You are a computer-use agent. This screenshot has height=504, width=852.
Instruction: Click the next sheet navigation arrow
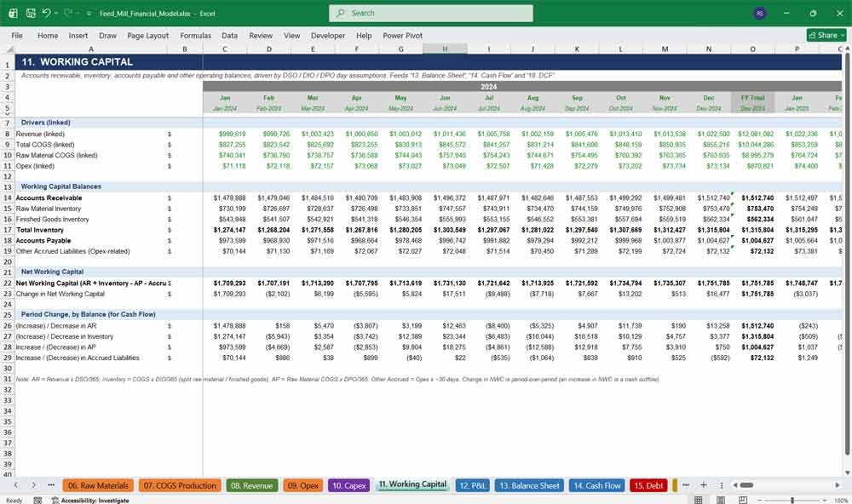[x=33, y=485]
